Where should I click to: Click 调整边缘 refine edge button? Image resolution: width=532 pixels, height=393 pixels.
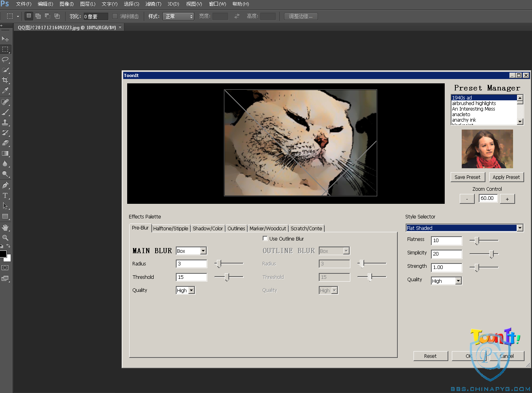click(x=301, y=16)
